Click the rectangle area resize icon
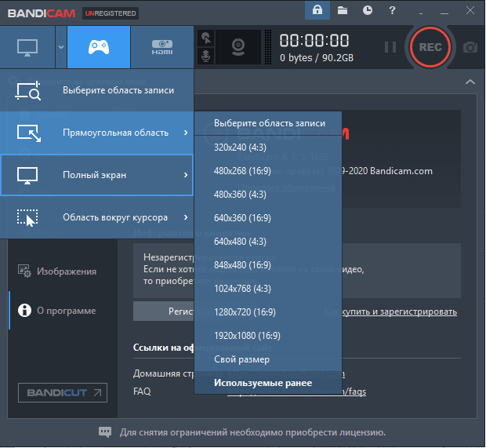Screen dimensions: 486x448 coord(29,133)
